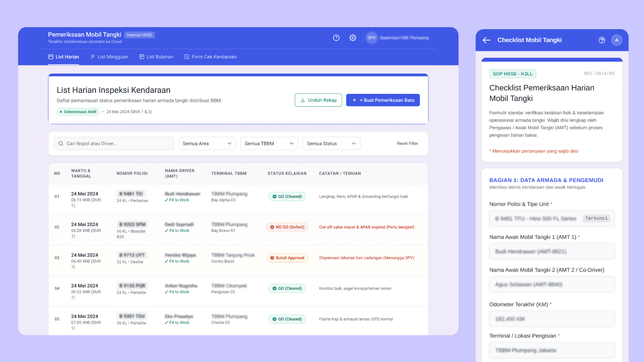Image resolution: width=644 pixels, height=362 pixels.
Task: Click 'Bay Bravo-01' terminal text
Action: 223,231
